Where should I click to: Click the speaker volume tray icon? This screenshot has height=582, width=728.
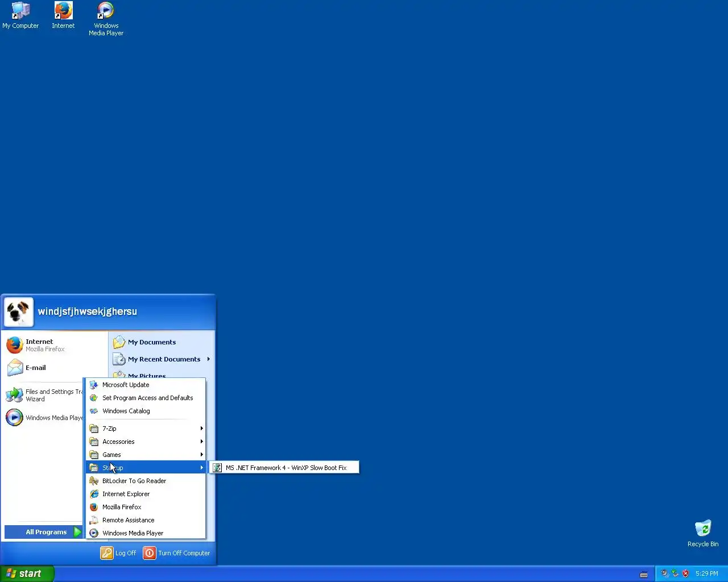tap(664, 573)
